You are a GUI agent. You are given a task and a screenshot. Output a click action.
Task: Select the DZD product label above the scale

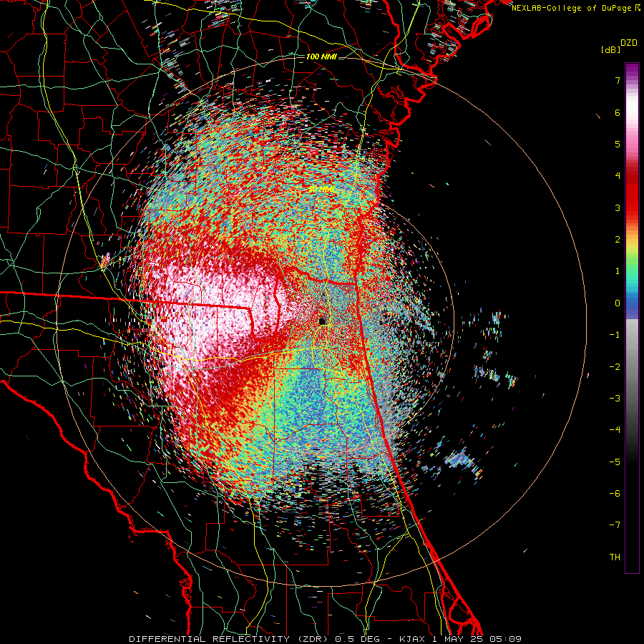628,43
